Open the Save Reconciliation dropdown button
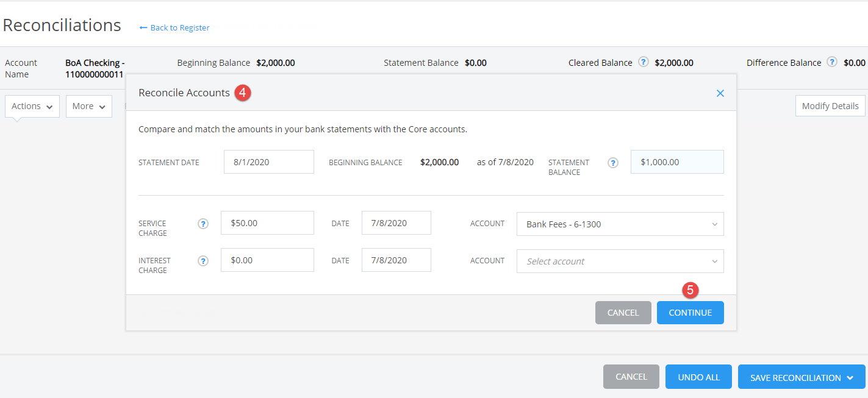The width and height of the screenshot is (868, 398). click(802, 377)
